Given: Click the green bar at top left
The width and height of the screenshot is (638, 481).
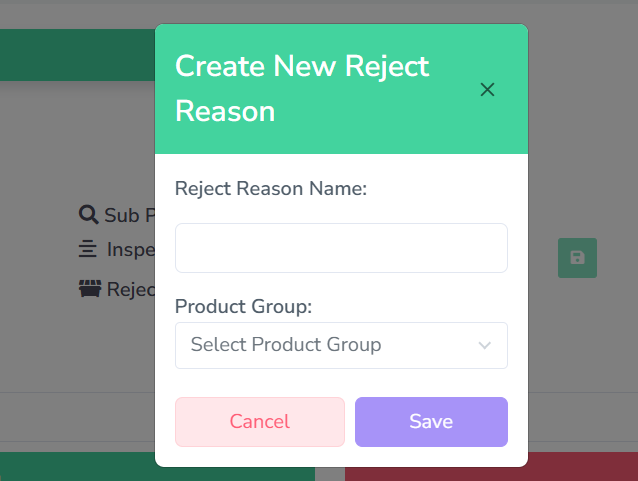Looking at the screenshot, I should click(77, 54).
